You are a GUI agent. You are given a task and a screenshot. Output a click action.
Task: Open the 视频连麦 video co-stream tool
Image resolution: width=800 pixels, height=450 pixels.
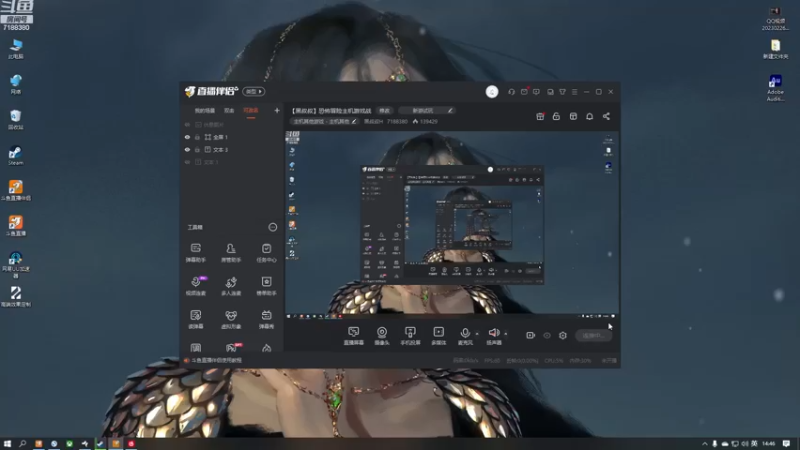coord(195,286)
